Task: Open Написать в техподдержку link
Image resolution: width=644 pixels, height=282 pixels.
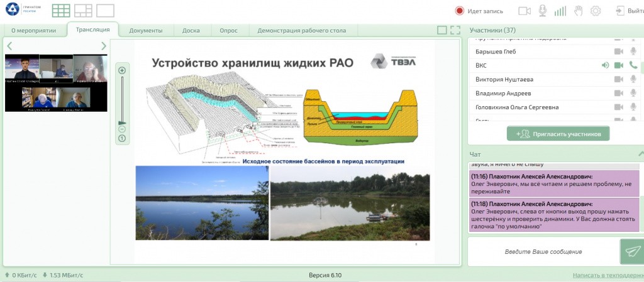Action: (x=608, y=276)
